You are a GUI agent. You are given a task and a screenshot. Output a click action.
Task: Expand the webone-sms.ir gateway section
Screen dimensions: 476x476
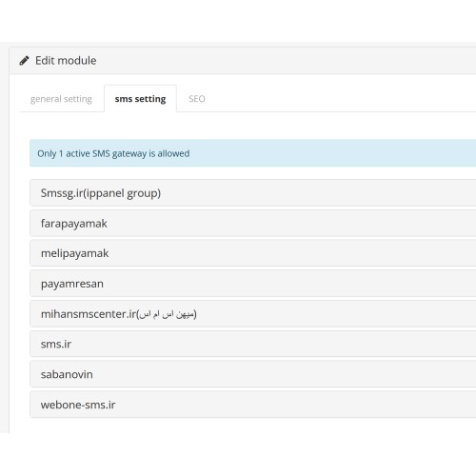point(253,405)
